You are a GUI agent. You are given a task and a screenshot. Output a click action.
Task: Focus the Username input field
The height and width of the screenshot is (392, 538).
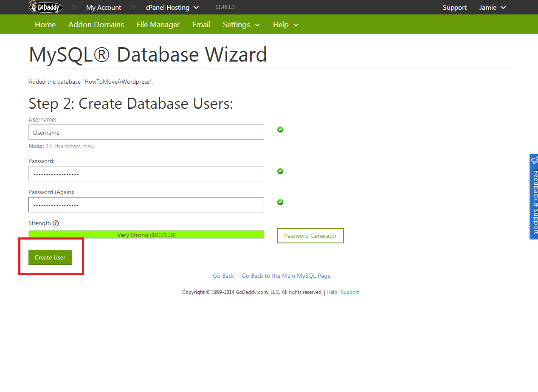[x=146, y=132]
